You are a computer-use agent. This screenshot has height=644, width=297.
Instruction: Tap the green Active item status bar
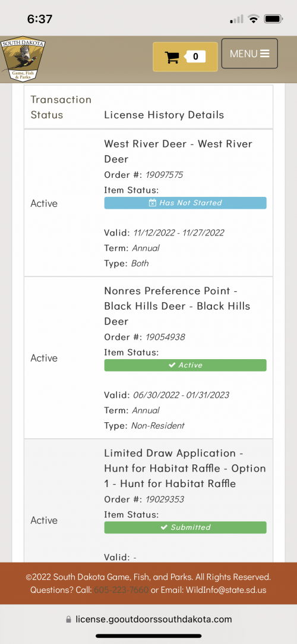(x=185, y=365)
